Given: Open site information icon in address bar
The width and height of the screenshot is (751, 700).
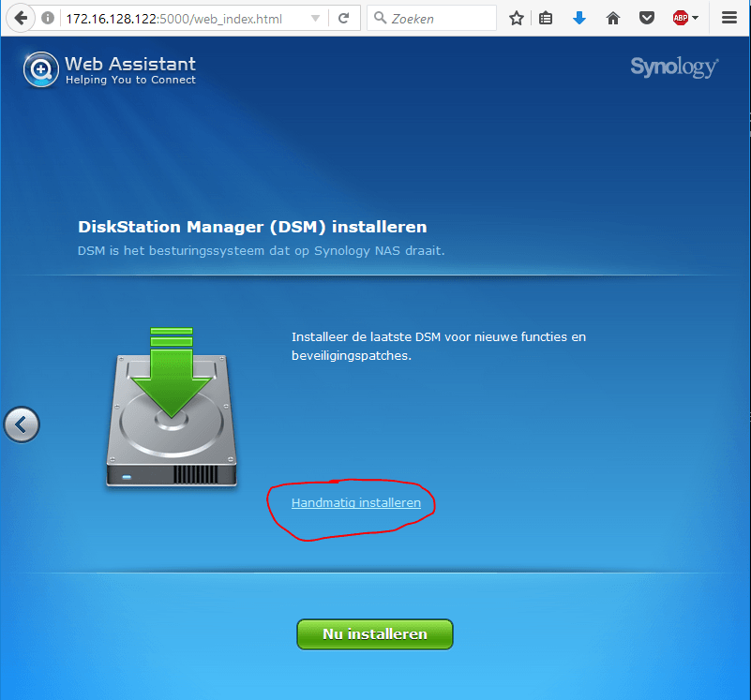Looking at the screenshot, I should [x=48, y=18].
